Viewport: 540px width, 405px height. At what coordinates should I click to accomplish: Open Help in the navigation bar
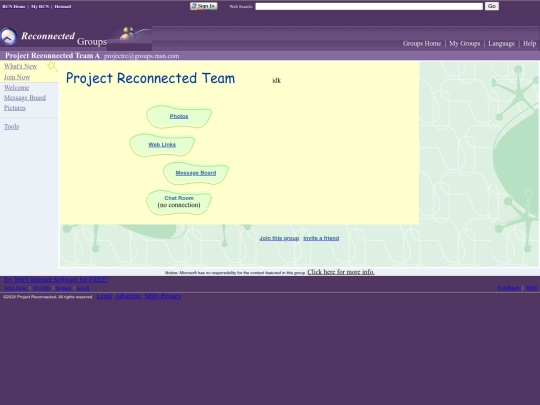pos(529,43)
